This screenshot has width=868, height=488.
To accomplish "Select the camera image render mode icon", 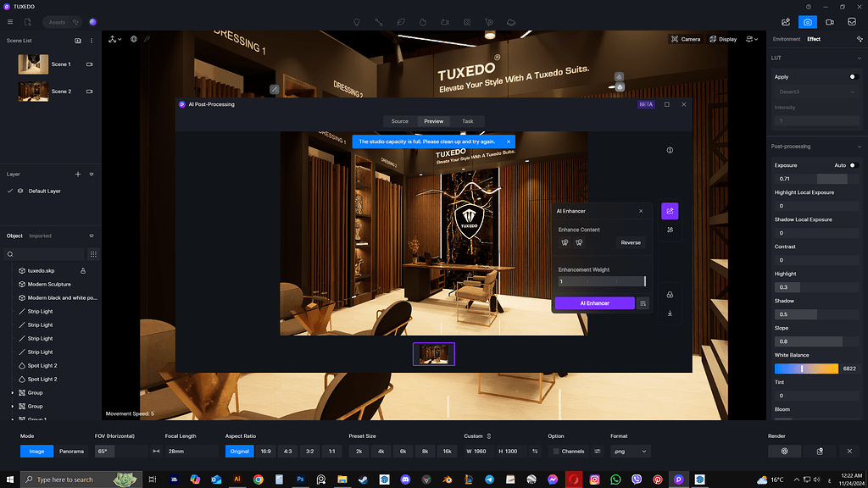I will (808, 22).
